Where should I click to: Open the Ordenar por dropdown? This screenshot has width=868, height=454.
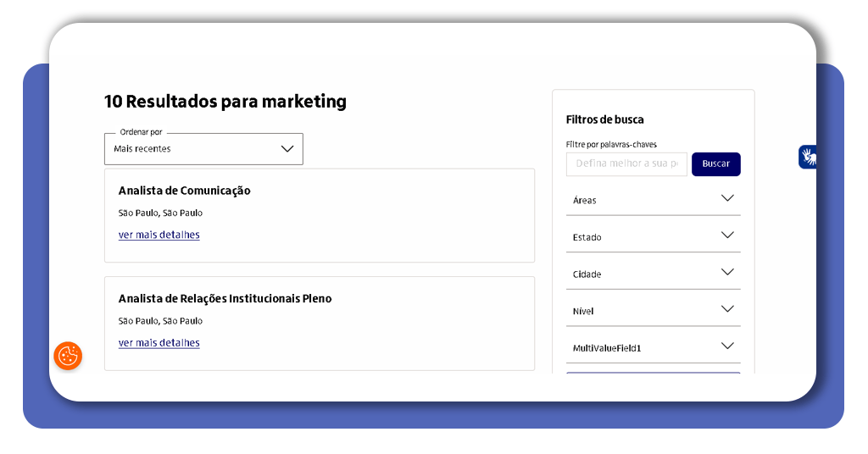203,149
